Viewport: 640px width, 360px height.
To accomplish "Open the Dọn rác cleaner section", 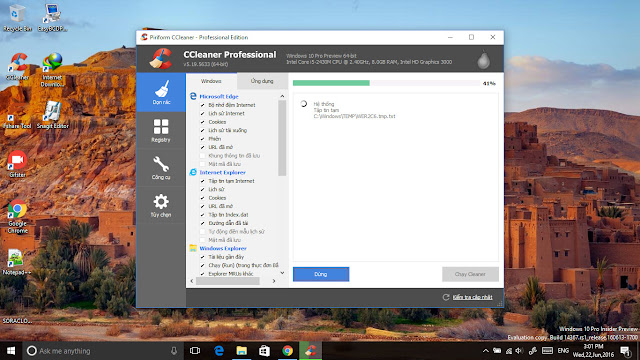I will click(x=161, y=93).
